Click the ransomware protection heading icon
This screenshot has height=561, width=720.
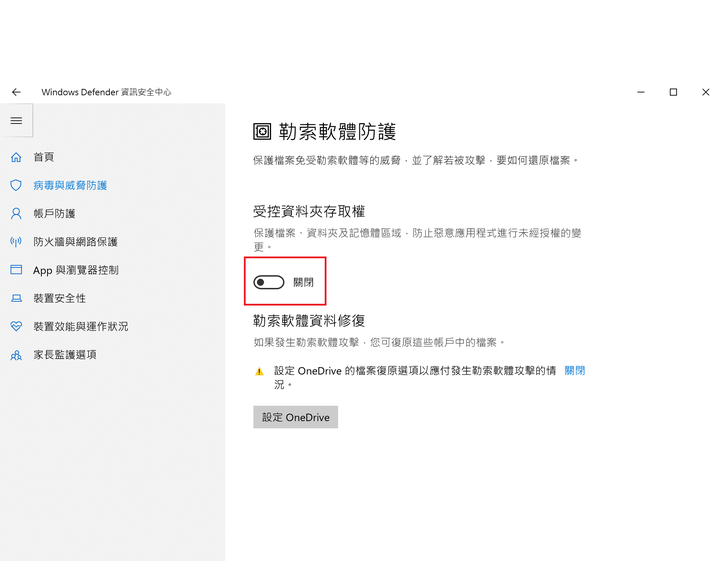[262, 132]
